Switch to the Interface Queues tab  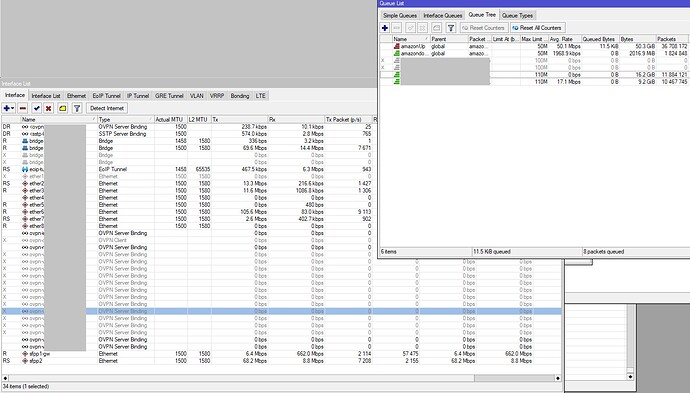[x=442, y=15]
